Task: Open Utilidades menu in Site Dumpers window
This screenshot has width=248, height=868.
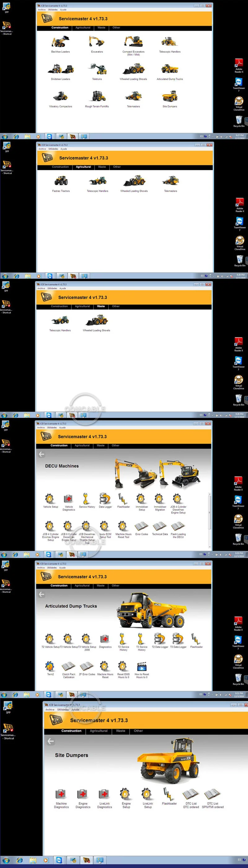Action: coord(63,709)
